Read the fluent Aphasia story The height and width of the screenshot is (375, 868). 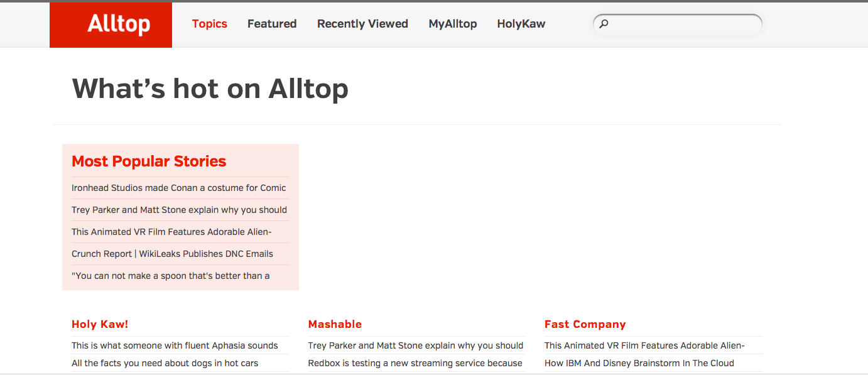point(175,345)
